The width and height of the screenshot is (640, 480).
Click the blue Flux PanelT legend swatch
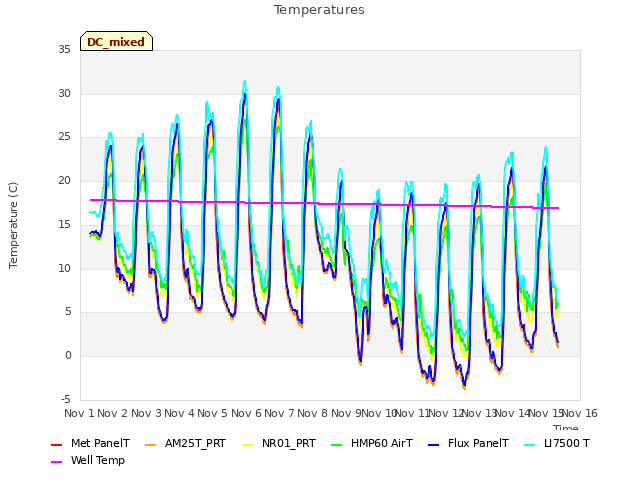434,444
